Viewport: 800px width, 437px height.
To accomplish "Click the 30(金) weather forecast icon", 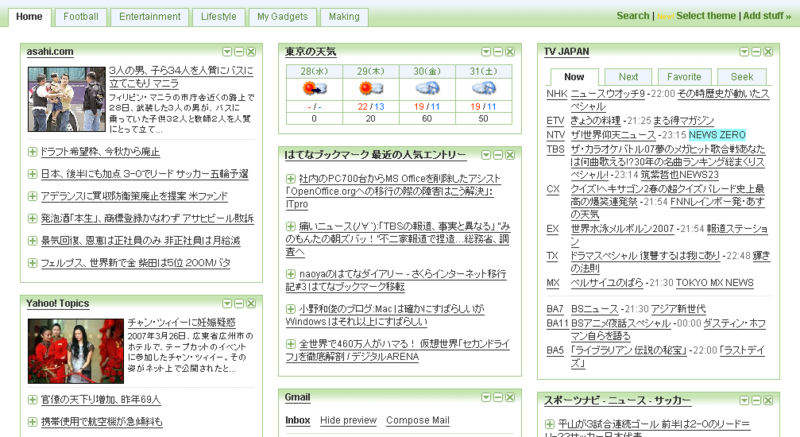I will click(x=427, y=88).
